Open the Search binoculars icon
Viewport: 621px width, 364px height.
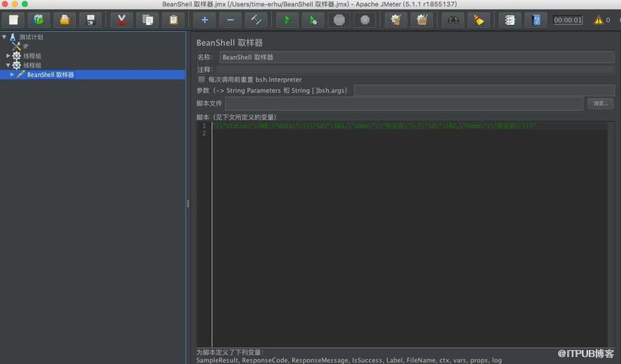[x=453, y=20]
